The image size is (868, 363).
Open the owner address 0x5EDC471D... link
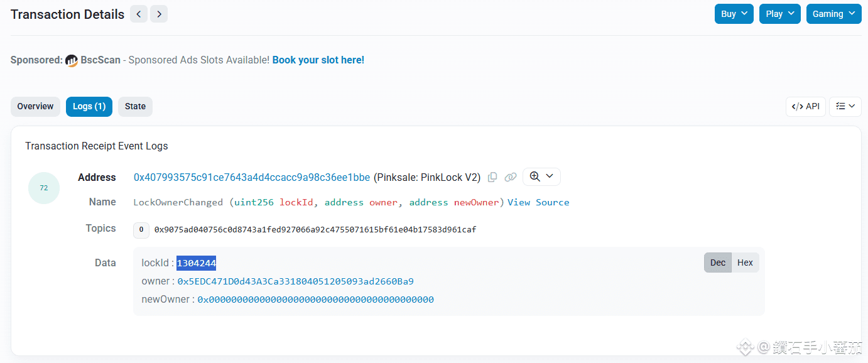click(295, 281)
